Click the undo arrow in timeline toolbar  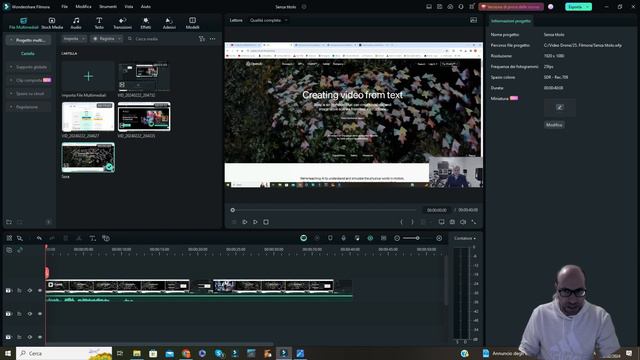pyautogui.click(x=39, y=238)
